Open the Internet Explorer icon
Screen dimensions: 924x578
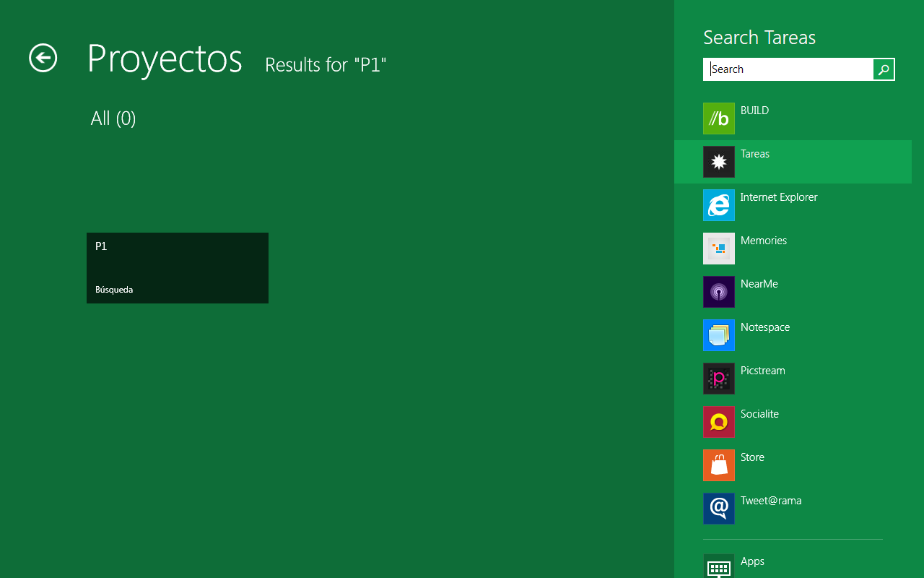click(718, 205)
